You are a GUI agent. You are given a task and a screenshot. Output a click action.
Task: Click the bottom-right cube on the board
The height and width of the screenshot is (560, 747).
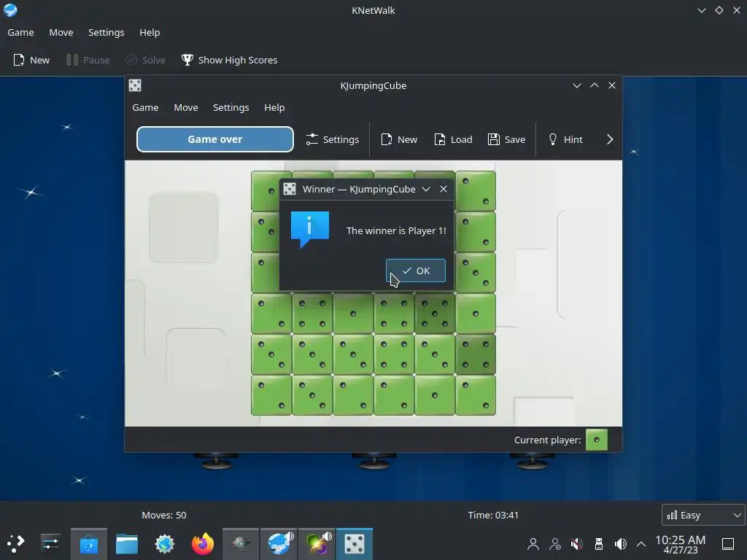[476, 395]
